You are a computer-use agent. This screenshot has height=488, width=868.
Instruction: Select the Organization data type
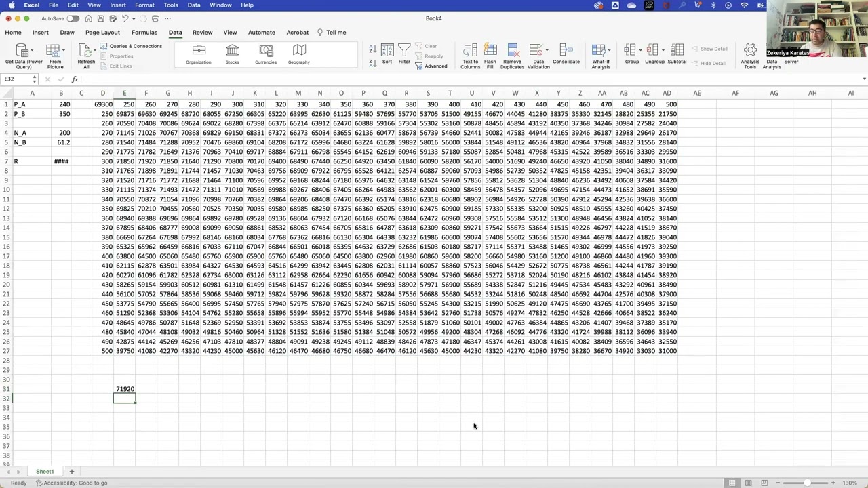[x=199, y=55]
